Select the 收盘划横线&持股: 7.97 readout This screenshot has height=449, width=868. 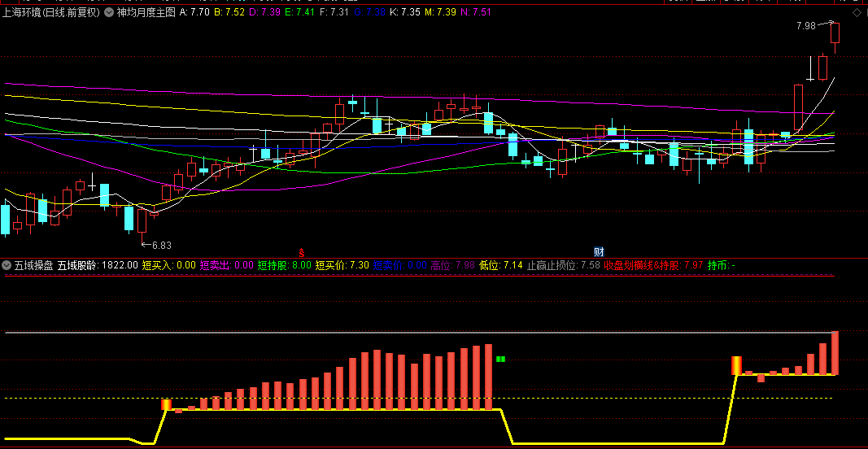(x=654, y=265)
